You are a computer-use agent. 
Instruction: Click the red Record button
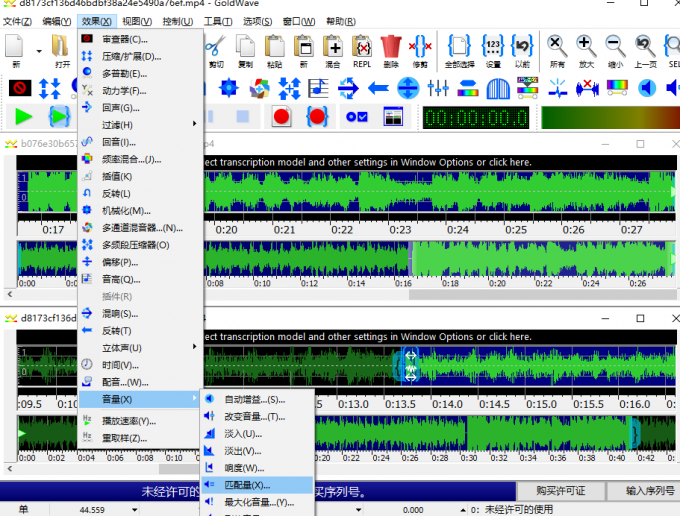(281, 117)
